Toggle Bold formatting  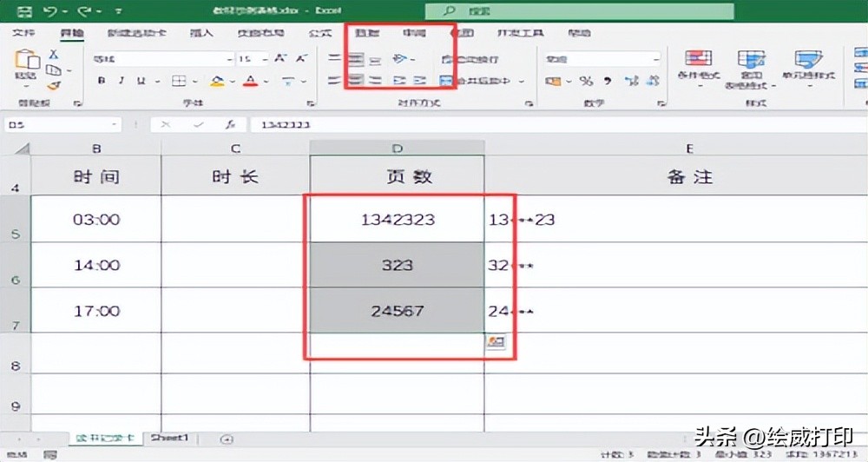(102, 81)
